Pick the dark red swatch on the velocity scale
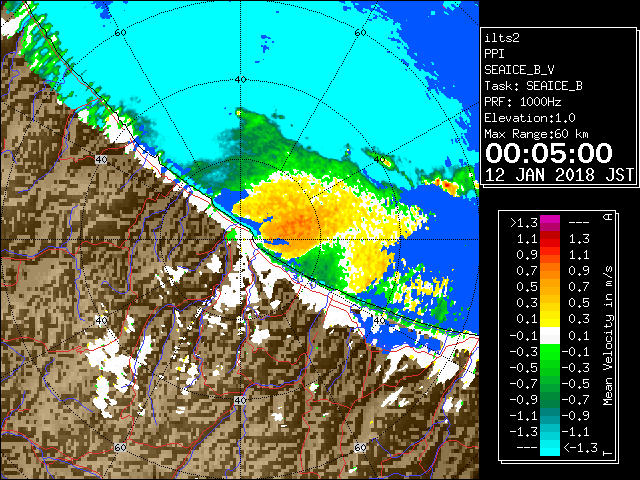640x480 pixels. pos(550,235)
